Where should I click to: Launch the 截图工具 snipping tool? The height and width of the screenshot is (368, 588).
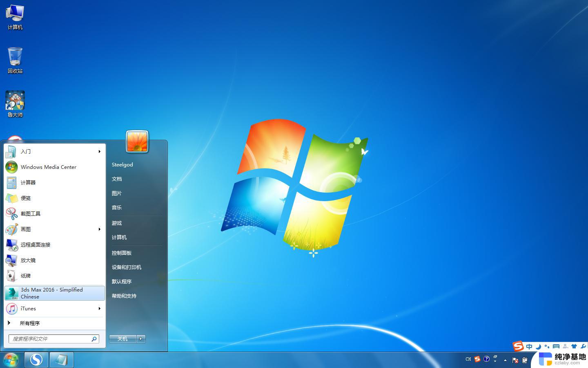coord(54,213)
